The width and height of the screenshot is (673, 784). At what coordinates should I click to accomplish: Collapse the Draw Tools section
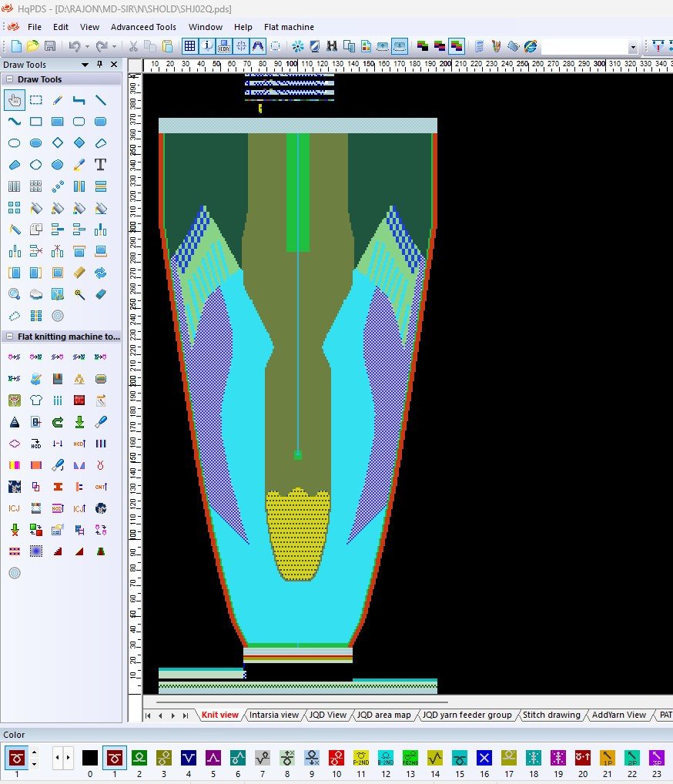click(x=9, y=79)
